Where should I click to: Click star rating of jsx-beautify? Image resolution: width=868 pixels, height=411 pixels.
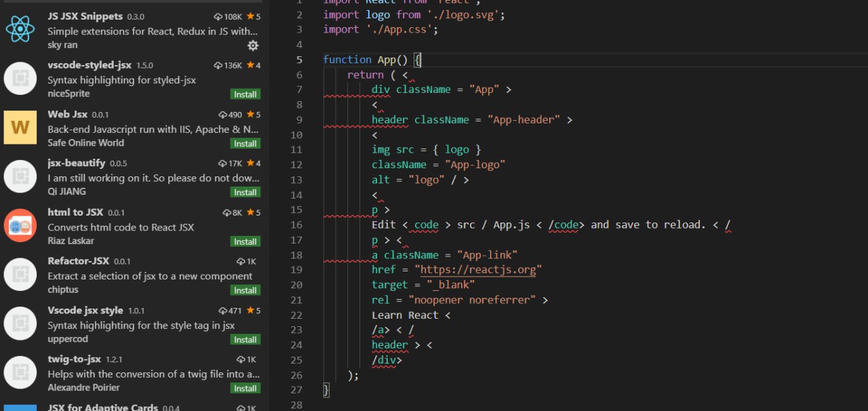pos(254,163)
